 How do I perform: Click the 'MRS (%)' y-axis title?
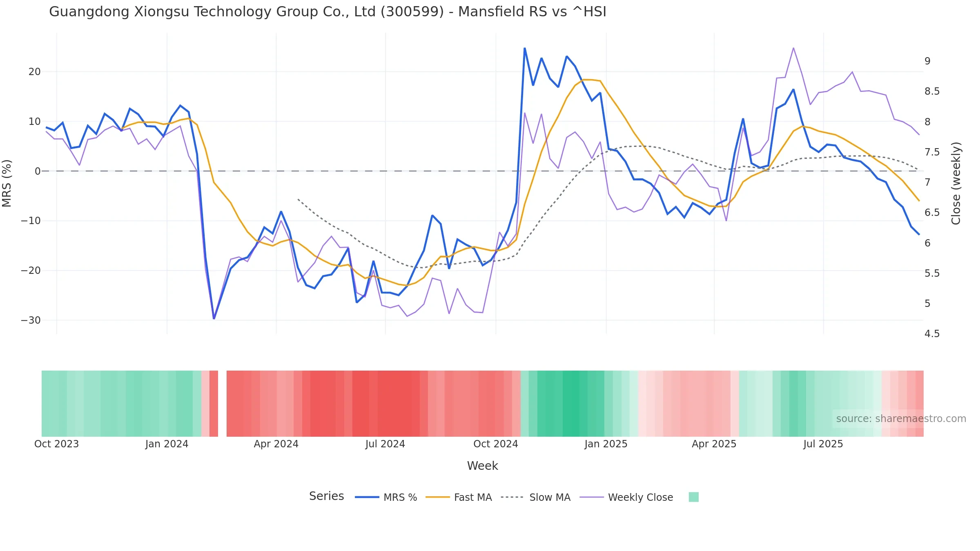(7, 183)
